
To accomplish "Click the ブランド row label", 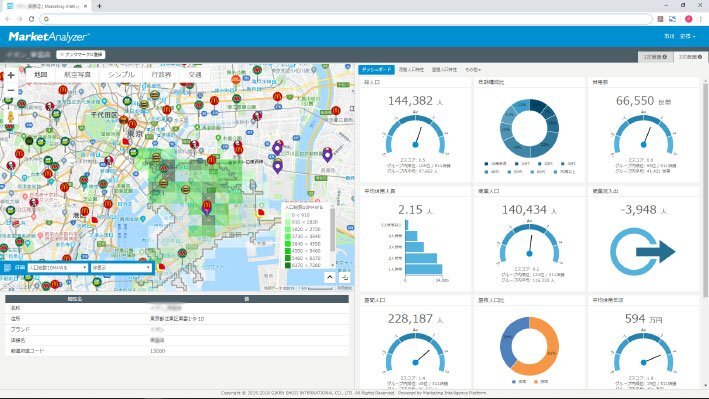I will pyautogui.click(x=20, y=329).
